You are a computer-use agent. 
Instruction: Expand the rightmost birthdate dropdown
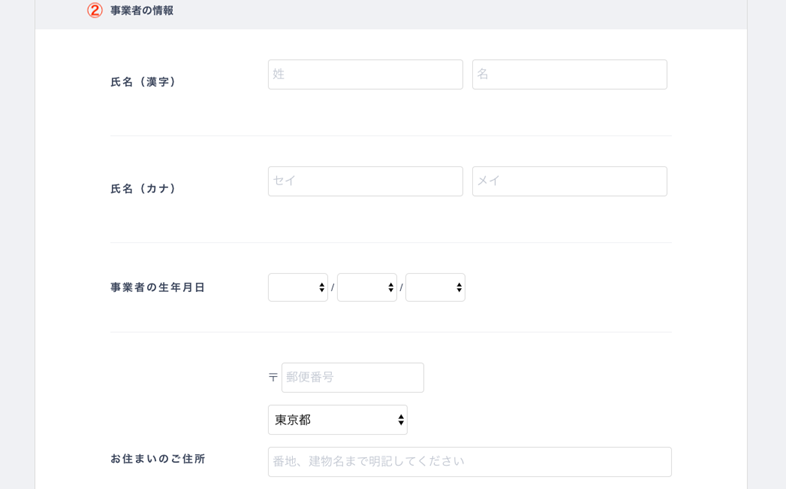pyautogui.click(x=435, y=288)
